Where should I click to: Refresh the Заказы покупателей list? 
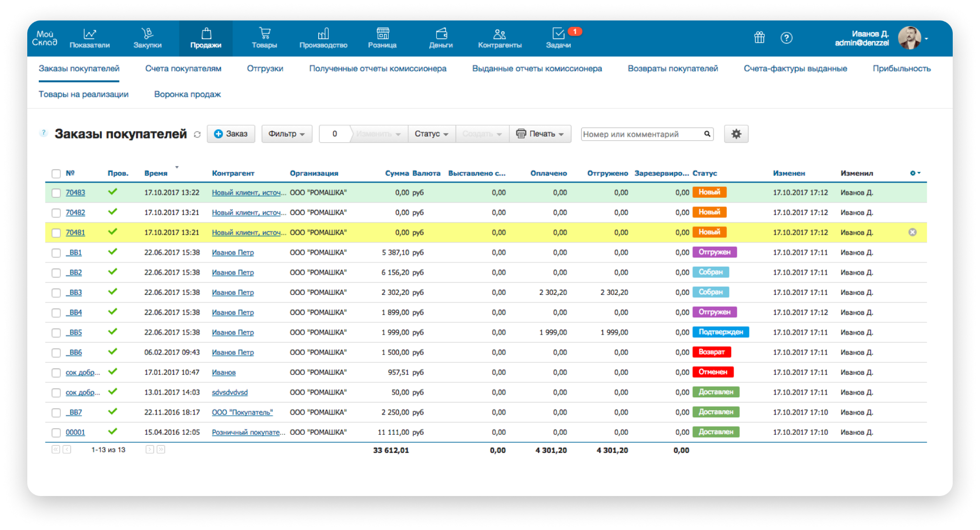[x=197, y=135]
